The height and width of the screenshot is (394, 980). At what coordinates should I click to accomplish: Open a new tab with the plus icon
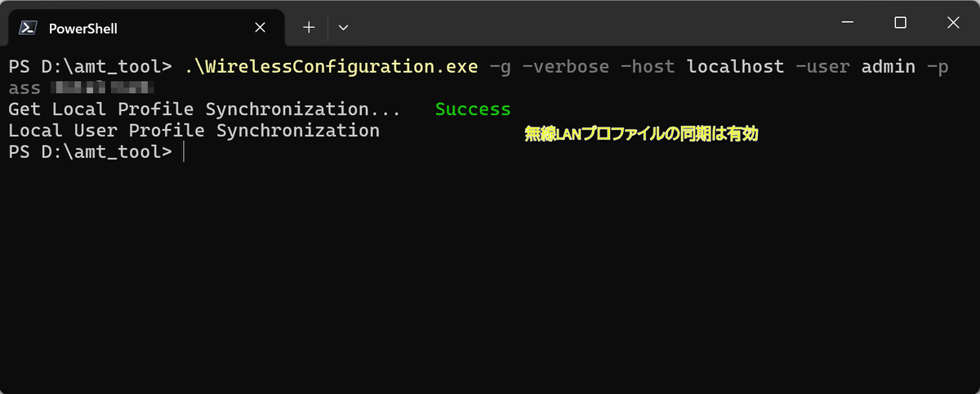(x=309, y=27)
